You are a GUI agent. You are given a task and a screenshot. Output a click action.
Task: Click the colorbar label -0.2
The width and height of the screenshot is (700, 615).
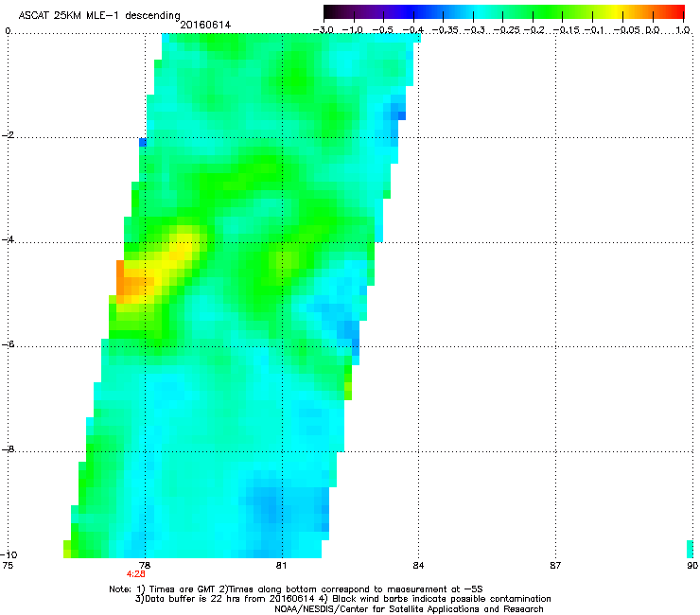click(534, 30)
